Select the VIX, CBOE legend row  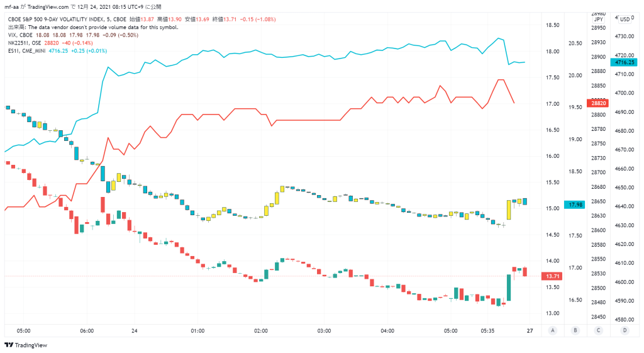[x=73, y=35]
